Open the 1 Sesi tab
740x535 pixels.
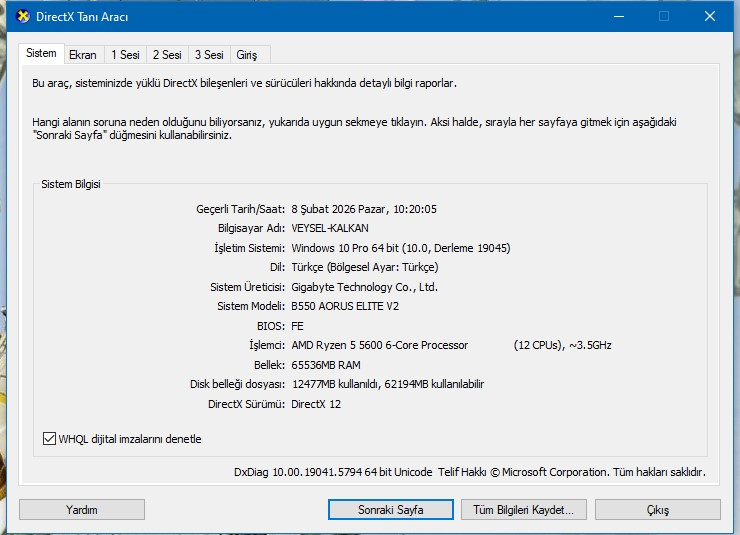[126, 55]
